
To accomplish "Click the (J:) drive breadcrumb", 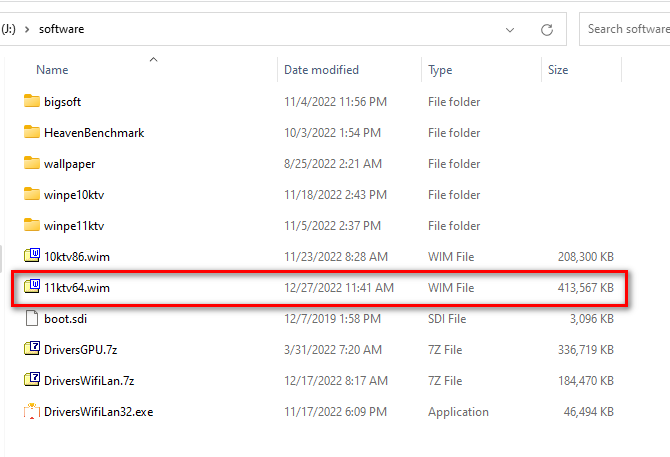I will 8,29.
